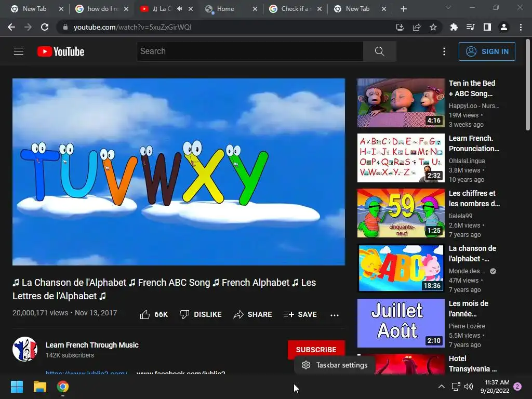Image resolution: width=532 pixels, height=399 pixels.
Task: Click the page vertical scrollbar
Action: pyautogui.click(x=528, y=85)
